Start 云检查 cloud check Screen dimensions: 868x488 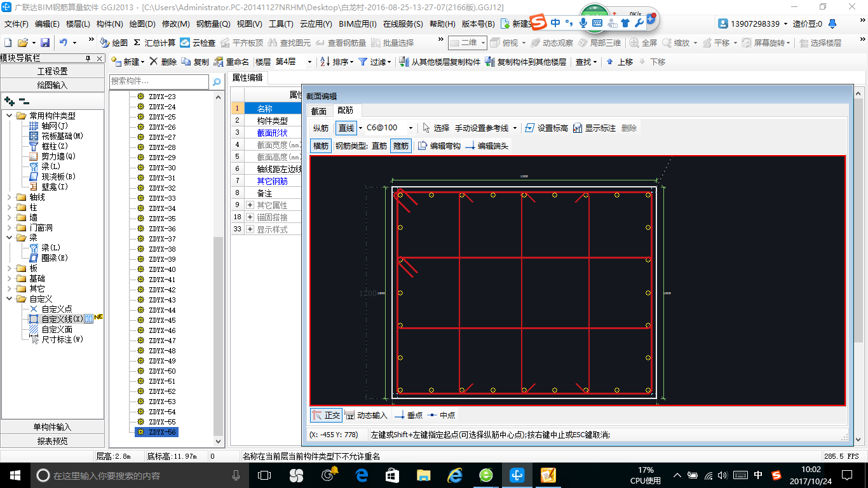198,43
